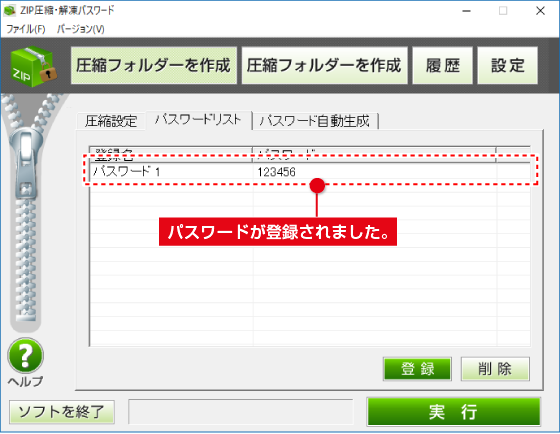Select the パスワード 1 row in list
The width and height of the screenshot is (560, 434).
click(310, 172)
